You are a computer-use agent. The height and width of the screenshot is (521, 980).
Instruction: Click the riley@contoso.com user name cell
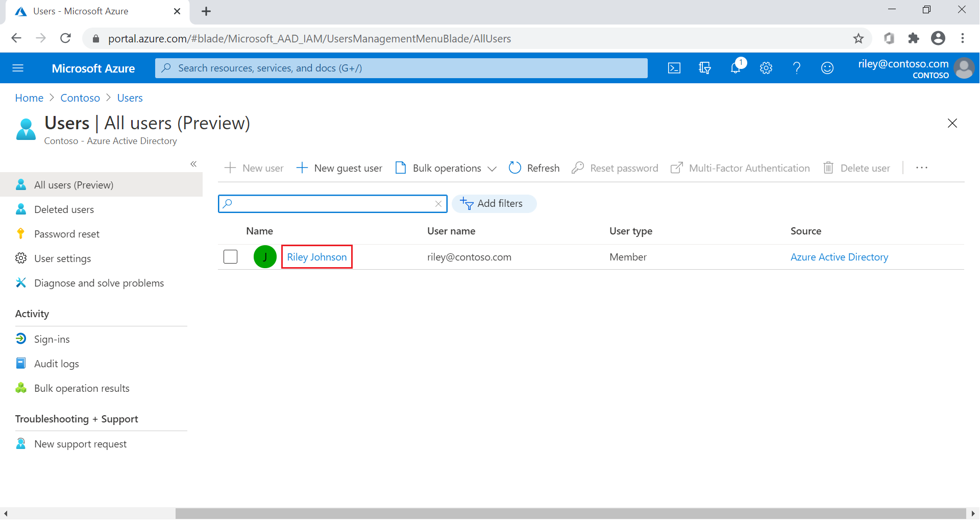[469, 257]
